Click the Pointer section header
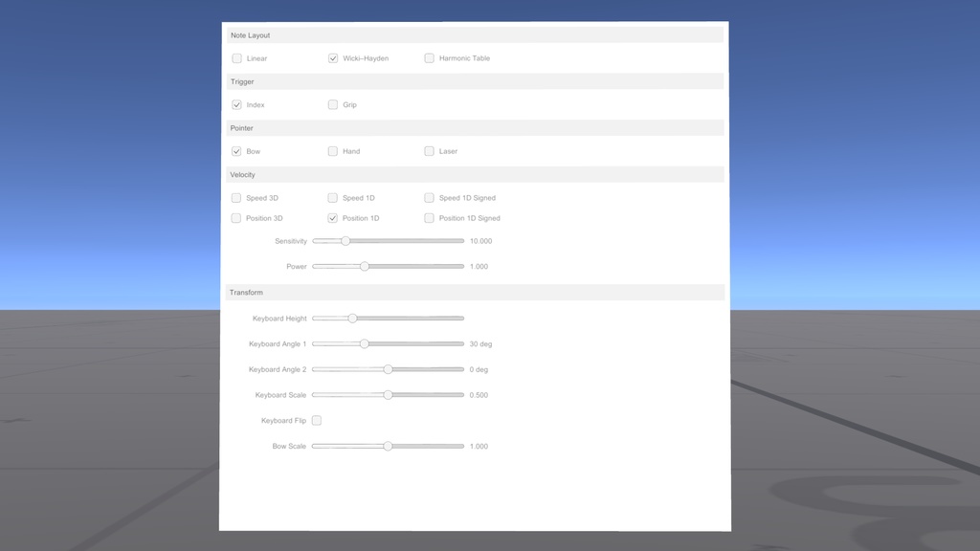The height and width of the screenshot is (551, 980). [475, 128]
